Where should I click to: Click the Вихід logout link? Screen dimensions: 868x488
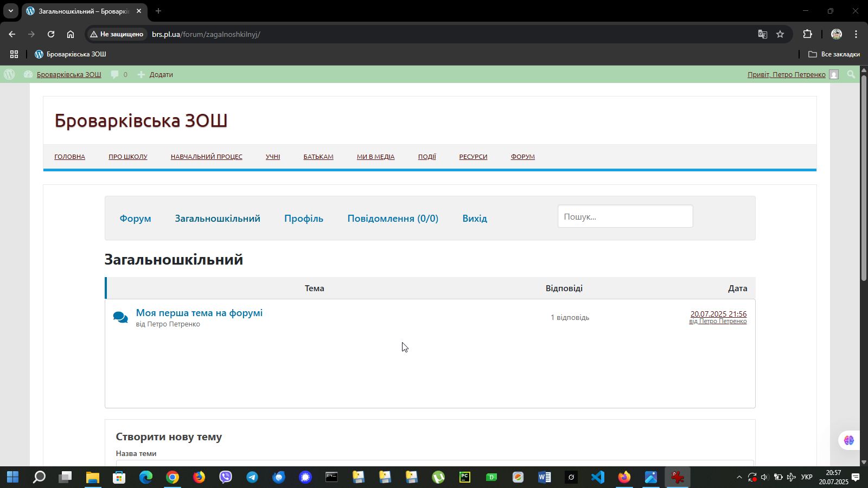click(x=474, y=219)
